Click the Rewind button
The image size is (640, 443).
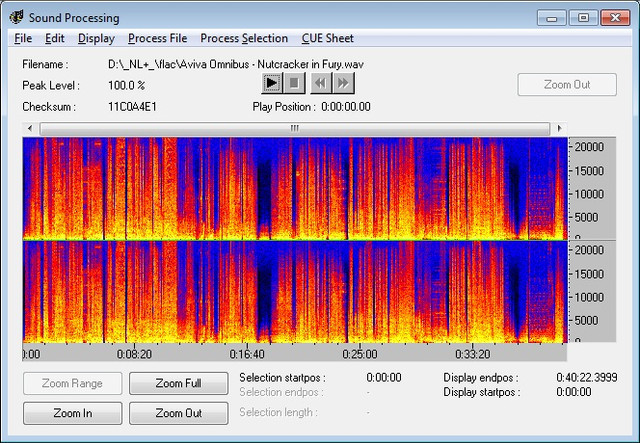[x=321, y=83]
